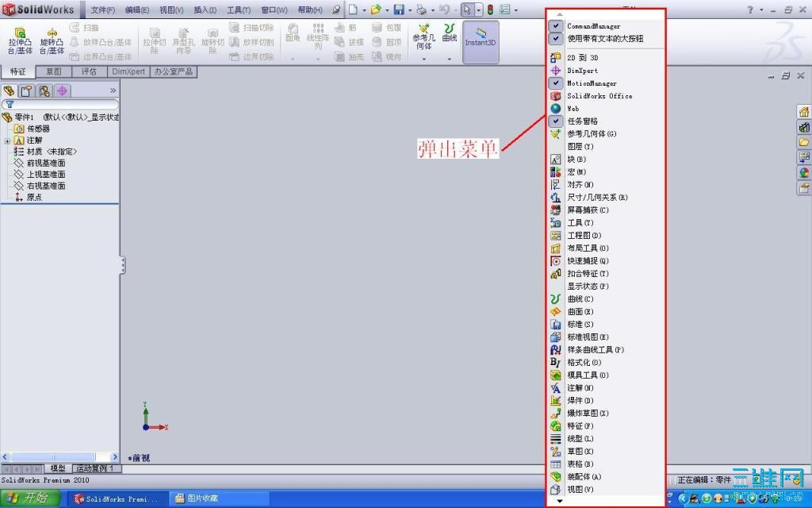
Task: Click the Open file icon in top toolbar
Action: click(x=376, y=10)
